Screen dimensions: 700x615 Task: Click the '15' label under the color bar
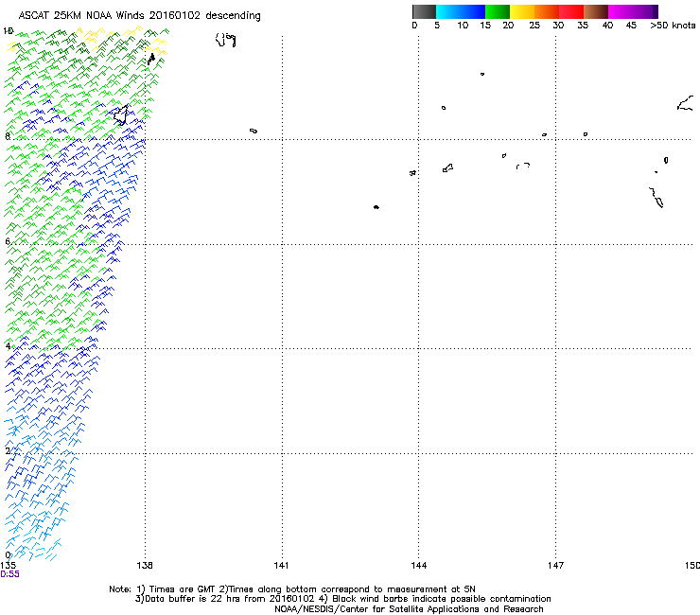click(485, 26)
